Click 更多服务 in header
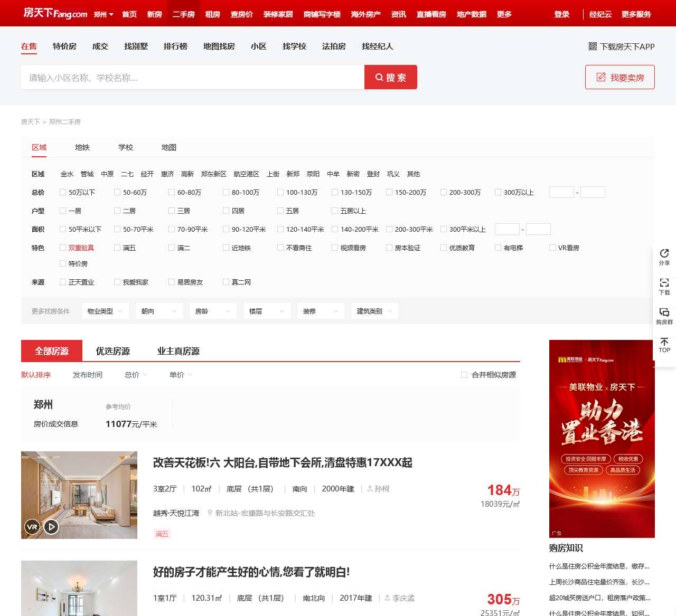 [x=636, y=14]
